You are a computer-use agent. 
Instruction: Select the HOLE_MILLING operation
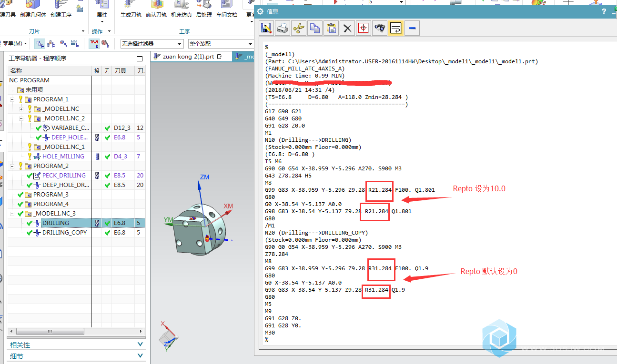pyautogui.click(x=63, y=157)
